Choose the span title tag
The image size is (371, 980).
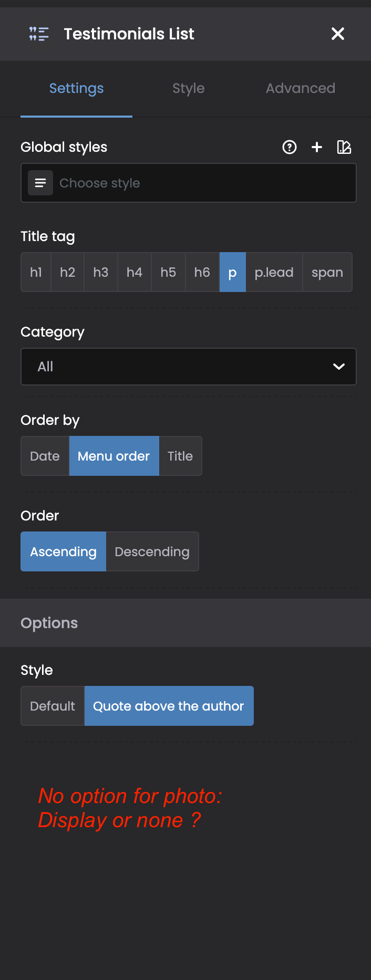[327, 272]
